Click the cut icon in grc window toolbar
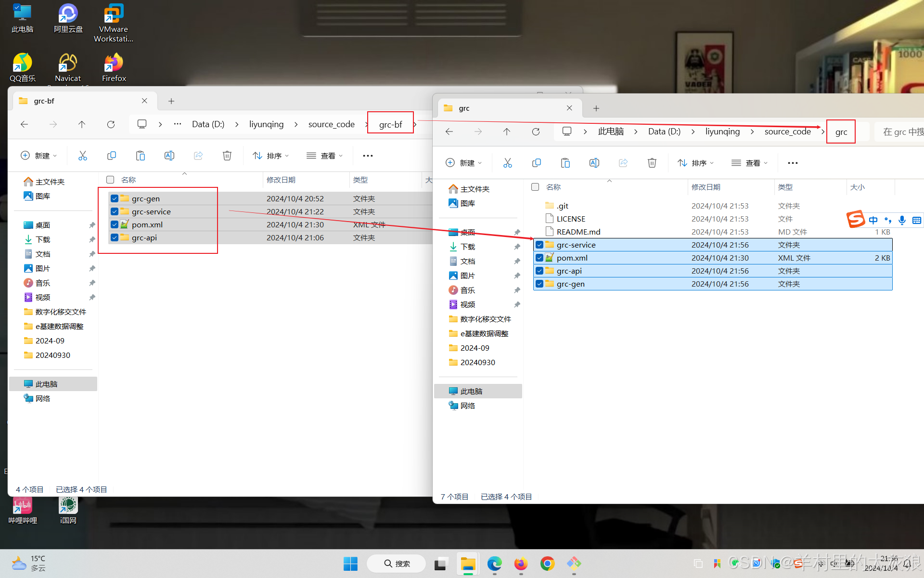The width and height of the screenshot is (924, 578). coord(507,163)
